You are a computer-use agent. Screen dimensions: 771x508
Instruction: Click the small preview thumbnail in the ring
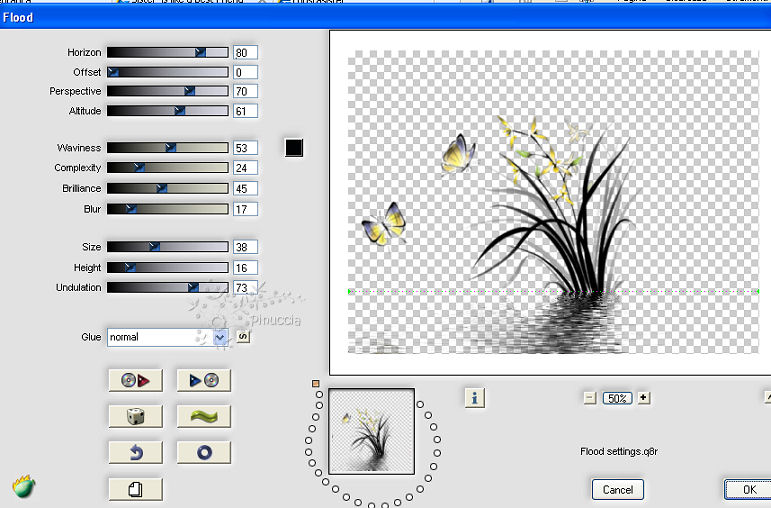pos(371,431)
